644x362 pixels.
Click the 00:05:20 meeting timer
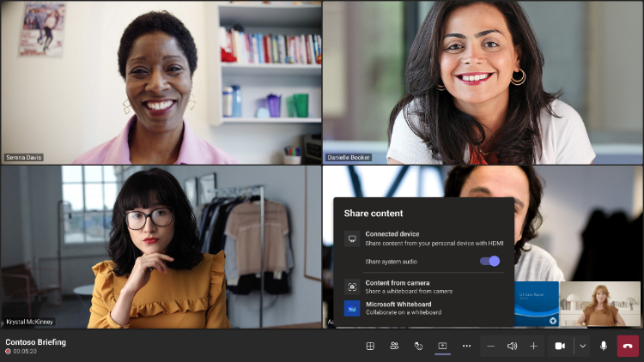(x=25, y=352)
